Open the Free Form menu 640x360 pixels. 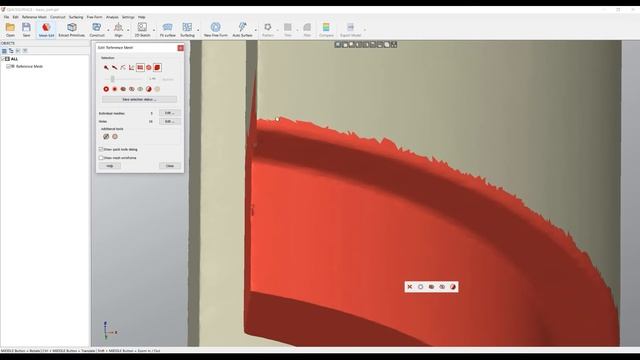pos(95,17)
